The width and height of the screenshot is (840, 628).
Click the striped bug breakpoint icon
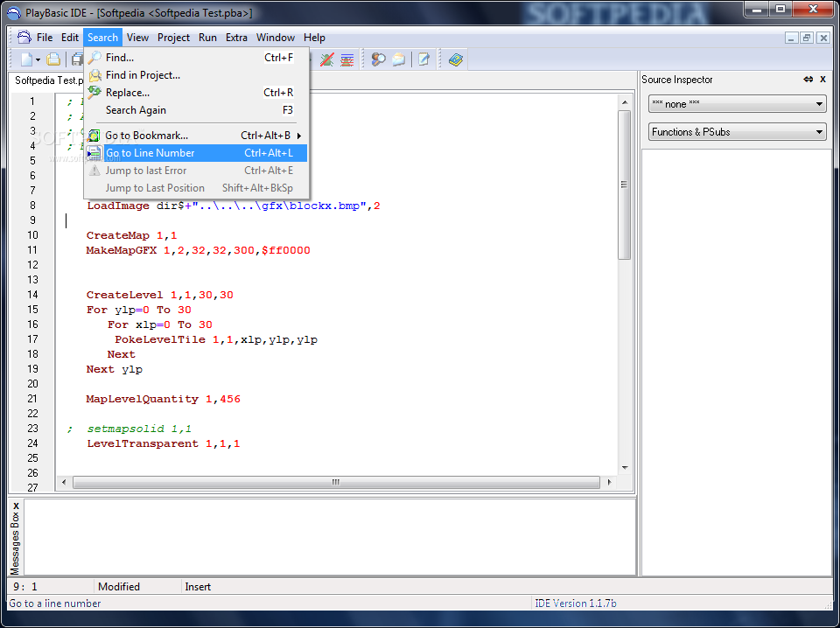click(347, 59)
